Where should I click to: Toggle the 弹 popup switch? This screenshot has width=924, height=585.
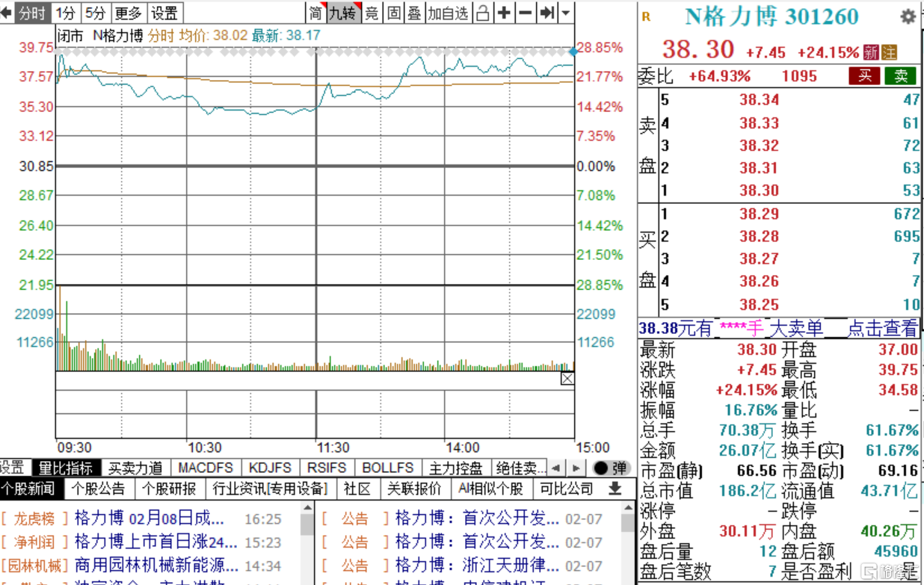[x=611, y=468]
